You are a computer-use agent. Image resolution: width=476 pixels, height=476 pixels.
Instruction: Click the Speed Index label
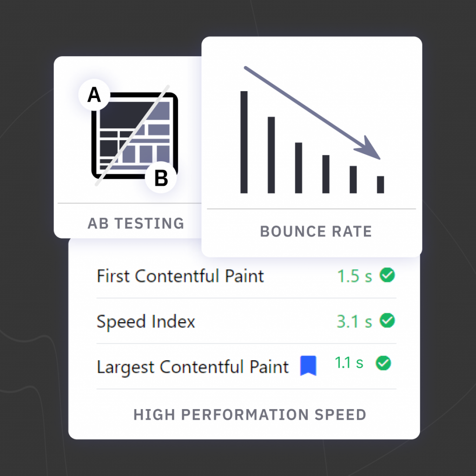point(145,322)
